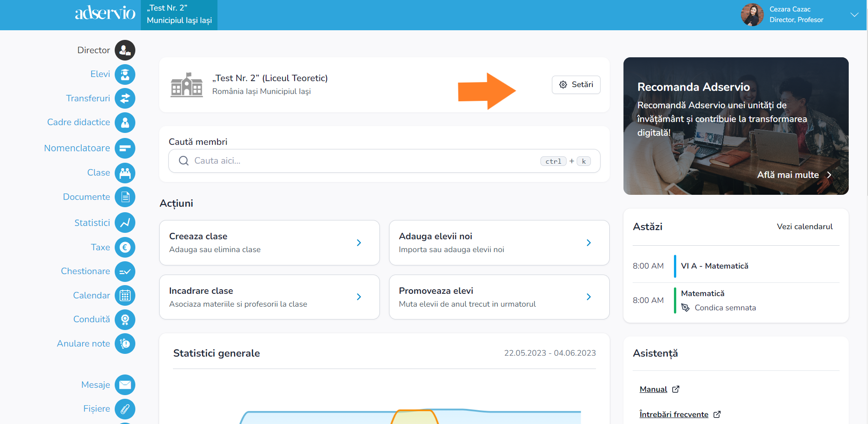
Task: Select the „Test Nr. 2” school header tab
Action: coord(179,15)
